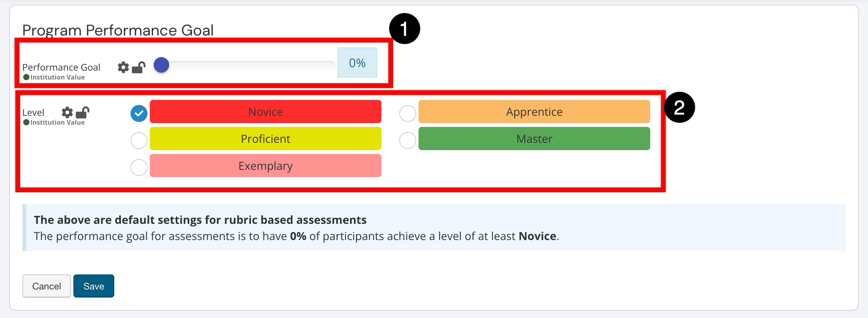The width and height of the screenshot is (868, 318).
Task: Save the program performance goal
Action: click(94, 286)
